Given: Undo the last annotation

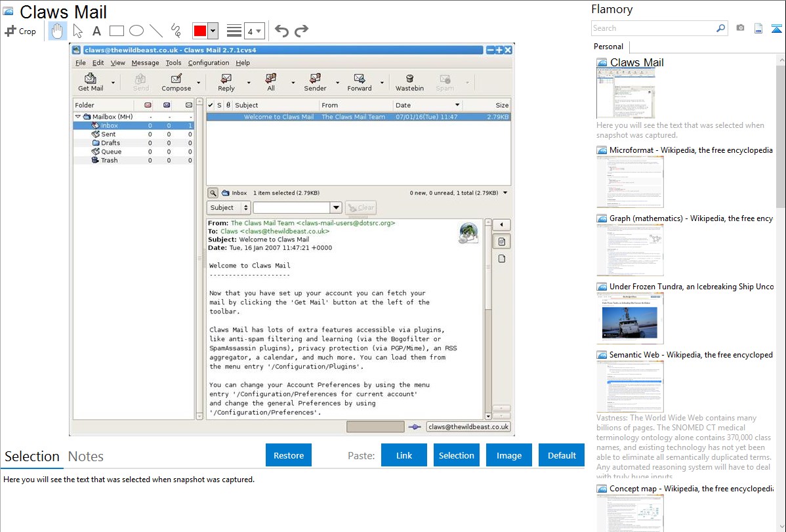Looking at the screenshot, I should [x=281, y=31].
